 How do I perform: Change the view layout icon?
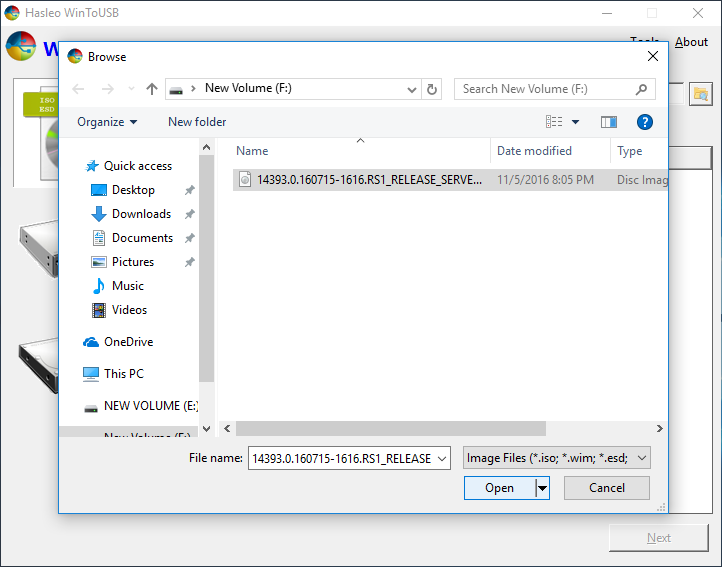554,122
